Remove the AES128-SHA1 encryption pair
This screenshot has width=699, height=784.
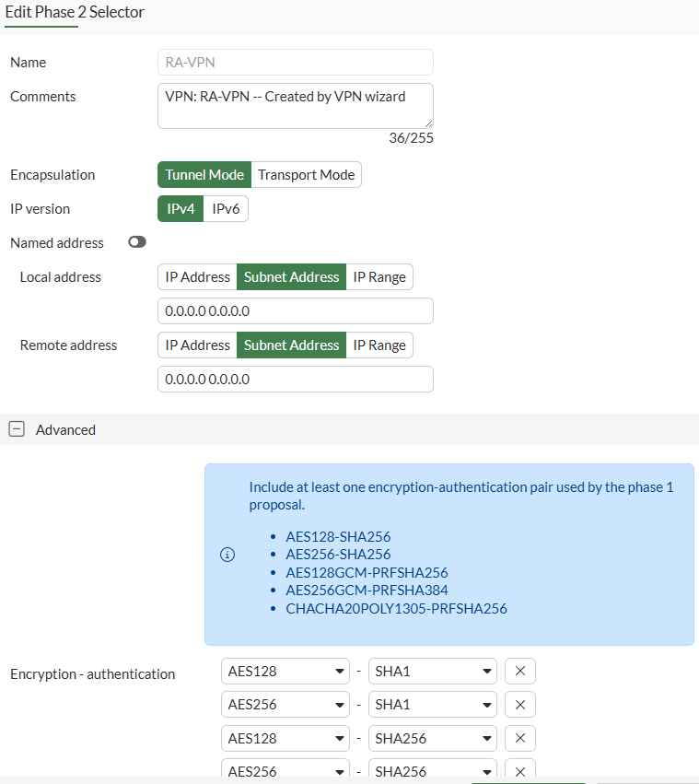click(x=519, y=671)
